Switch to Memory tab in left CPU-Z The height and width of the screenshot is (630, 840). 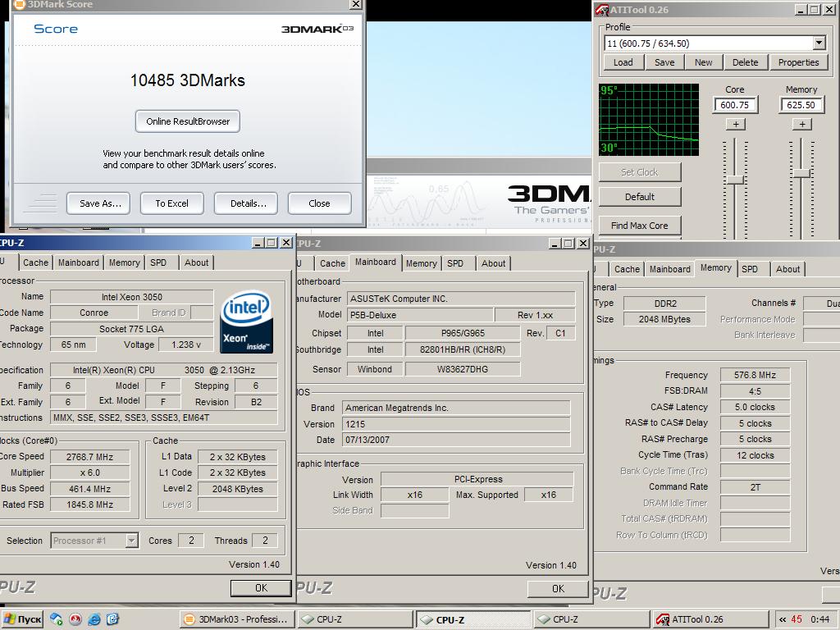(125, 262)
